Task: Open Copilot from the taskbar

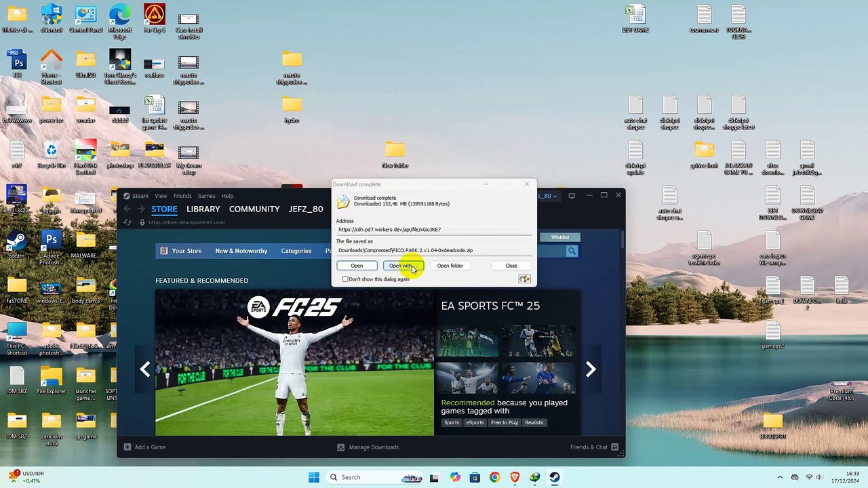Action: [x=455, y=477]
